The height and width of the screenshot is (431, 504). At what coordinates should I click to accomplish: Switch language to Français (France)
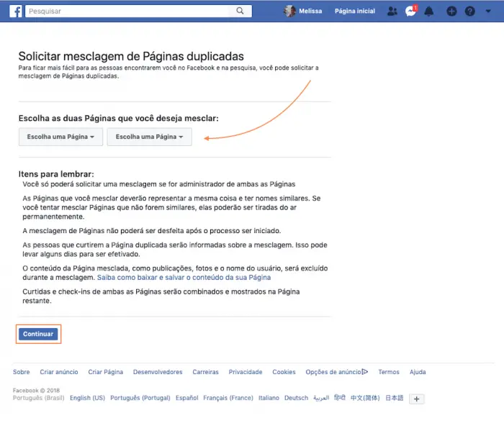point(228,398)
